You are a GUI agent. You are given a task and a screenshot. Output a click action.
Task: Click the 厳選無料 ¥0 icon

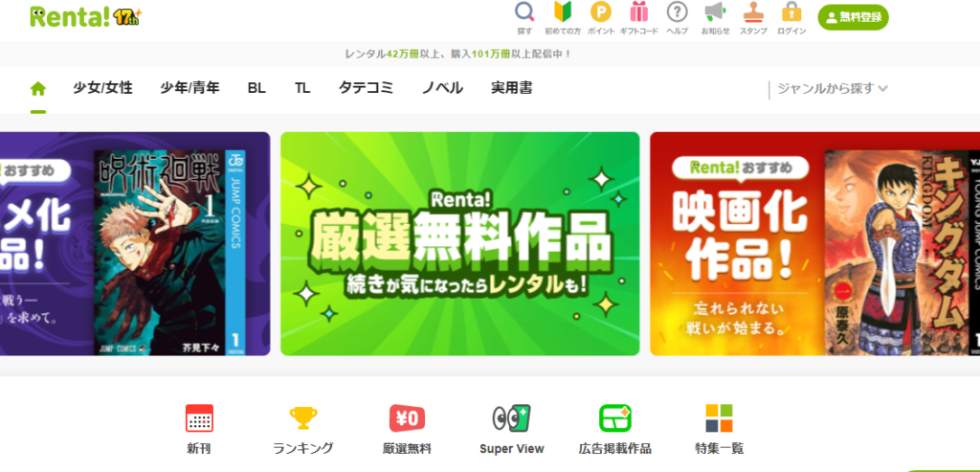coord(407,418)
